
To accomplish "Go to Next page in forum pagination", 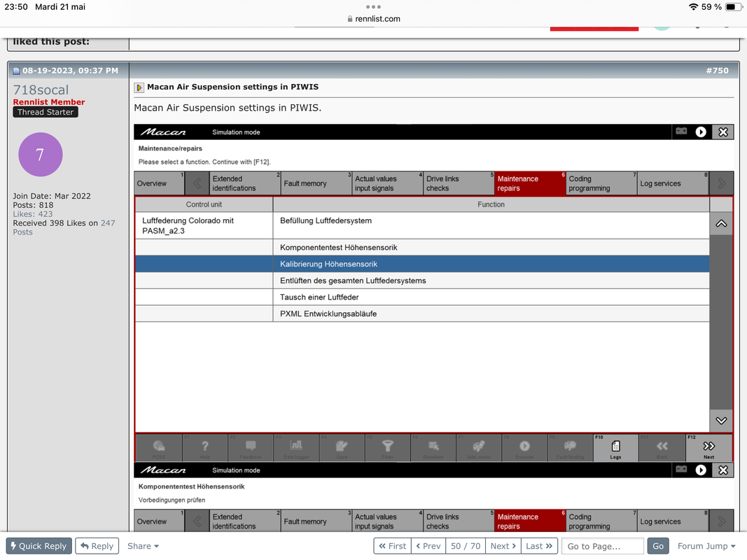I will [x=503, y=546].
